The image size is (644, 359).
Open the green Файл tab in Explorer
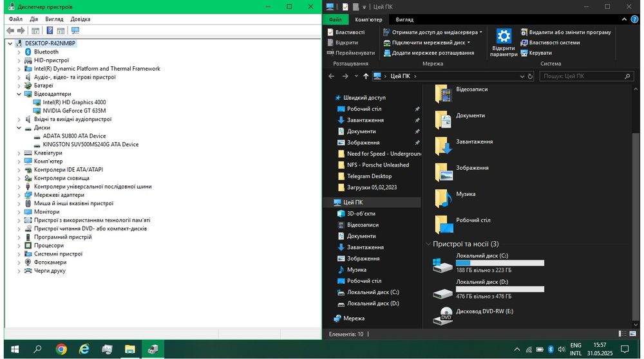(335, 19)
